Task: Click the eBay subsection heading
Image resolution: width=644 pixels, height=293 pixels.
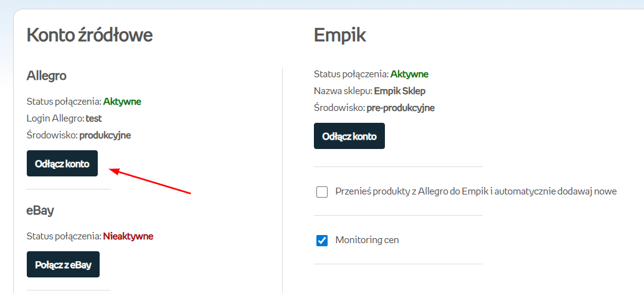Action: (40, 210)
